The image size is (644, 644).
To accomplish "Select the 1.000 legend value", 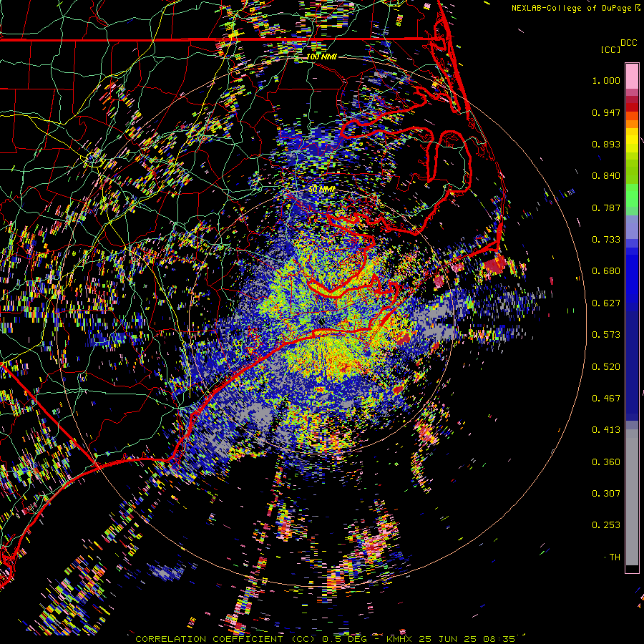I will [x=606, y=80].
